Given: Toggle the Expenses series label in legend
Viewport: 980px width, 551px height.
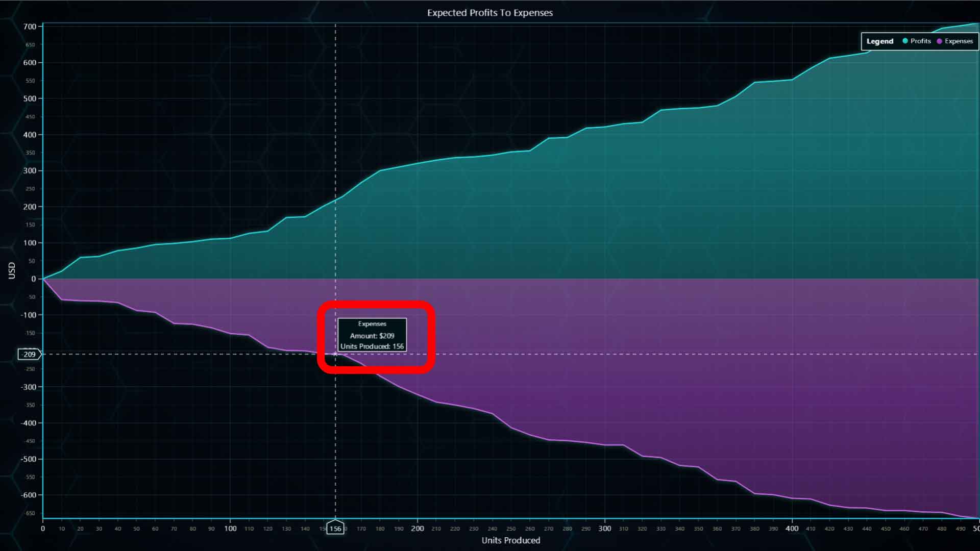Looking at the screenshot, I should (x=959, y=41).
